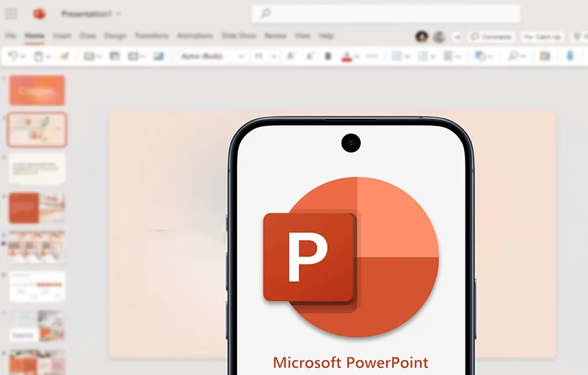
Task: Select the sixth slide thumbnail with chart
Action: pos(37,286)
